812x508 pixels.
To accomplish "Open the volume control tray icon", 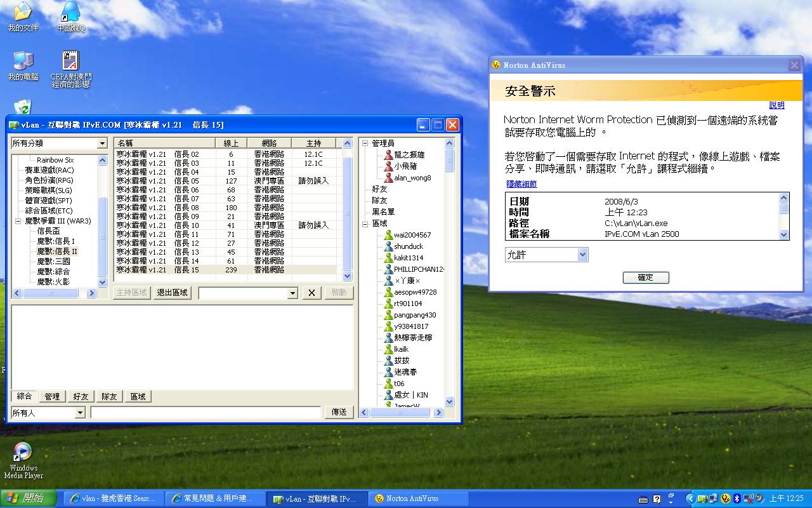I will (757, 498).
